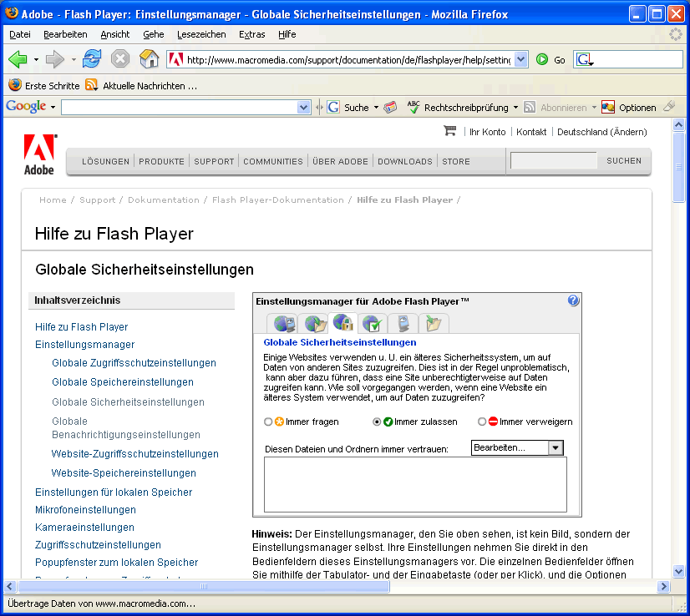Screen dimensions: 690x616
Task: Open the Kontakt link
Action: tap(531, 132)
